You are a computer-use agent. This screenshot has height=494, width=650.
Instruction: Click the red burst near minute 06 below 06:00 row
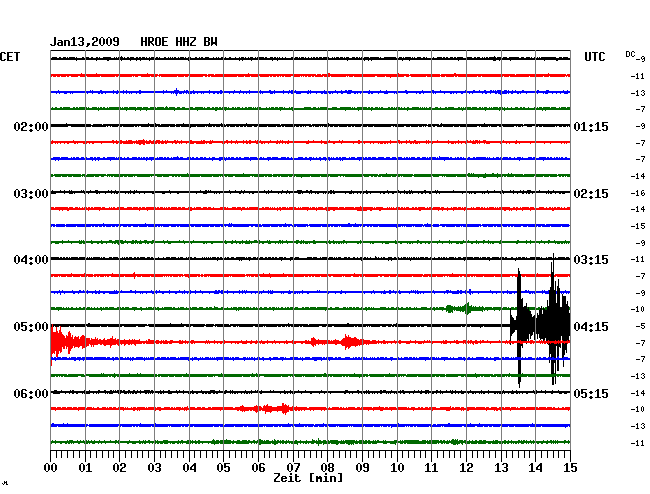point(266,409)
